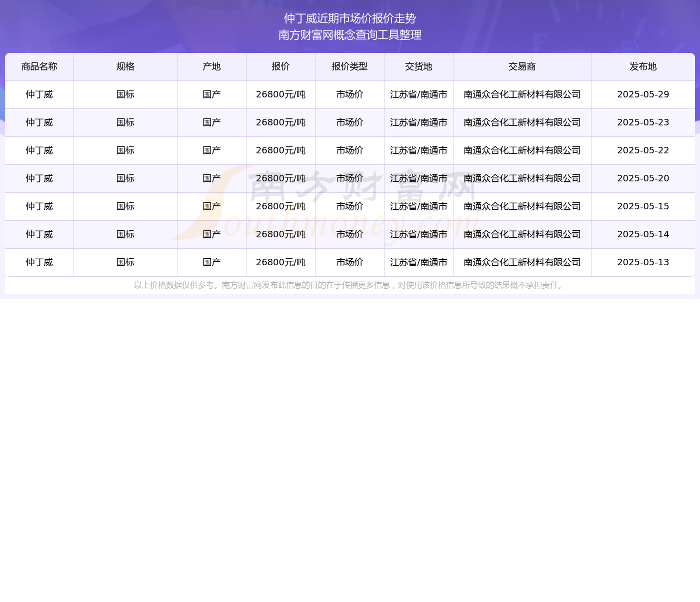
Task: Click 市场价 in the 2025-05-15 row
Action: 349,206
